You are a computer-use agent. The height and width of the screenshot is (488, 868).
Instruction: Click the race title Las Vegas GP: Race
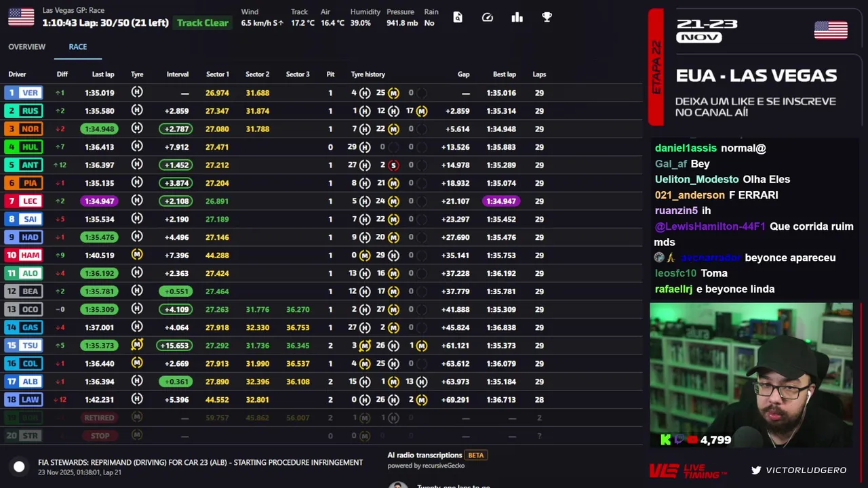(x=73, y=10)
